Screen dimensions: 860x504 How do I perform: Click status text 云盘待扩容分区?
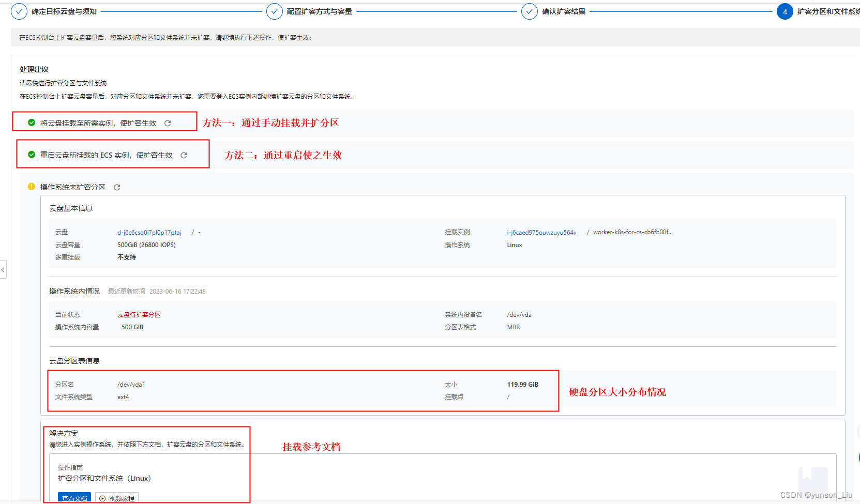click(139, 315)
